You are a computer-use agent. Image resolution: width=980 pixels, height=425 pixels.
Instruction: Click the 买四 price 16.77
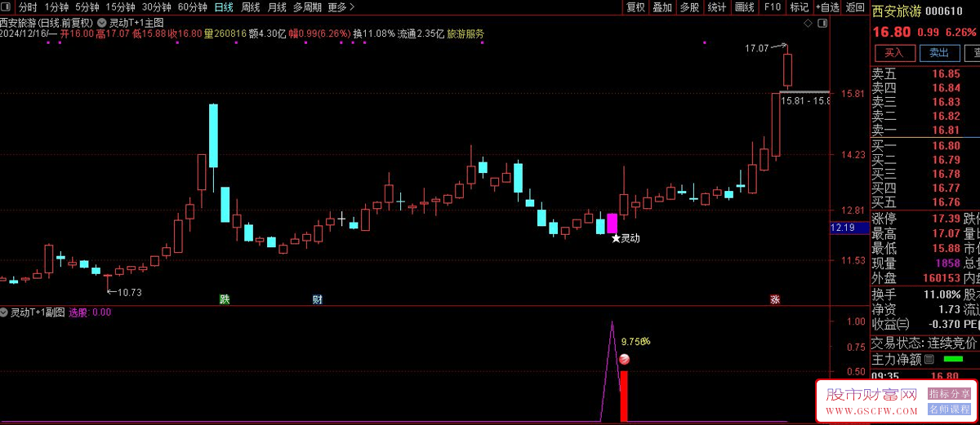tap(947, 188)
